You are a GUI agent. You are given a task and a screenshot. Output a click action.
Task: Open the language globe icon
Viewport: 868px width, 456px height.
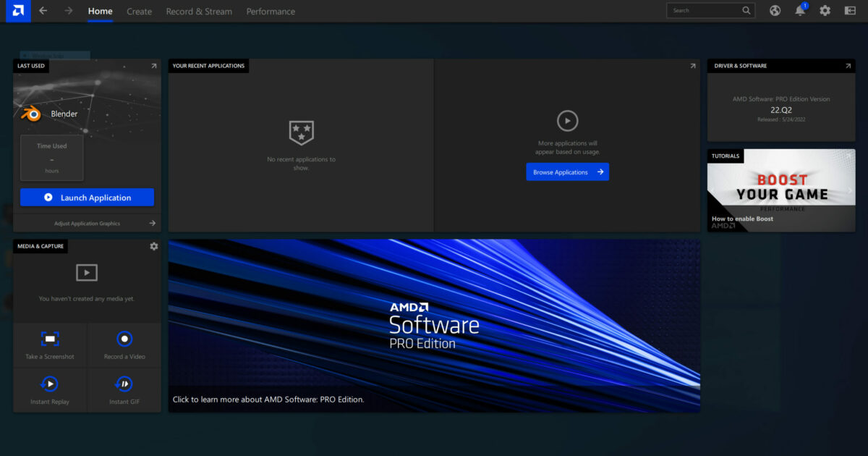pyautogui.click(x=775, y=10)
